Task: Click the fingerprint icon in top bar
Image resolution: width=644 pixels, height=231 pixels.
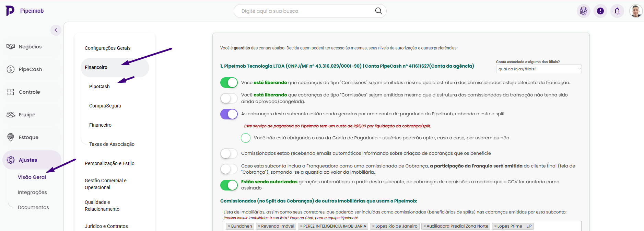Action: (x=583, y=11)
